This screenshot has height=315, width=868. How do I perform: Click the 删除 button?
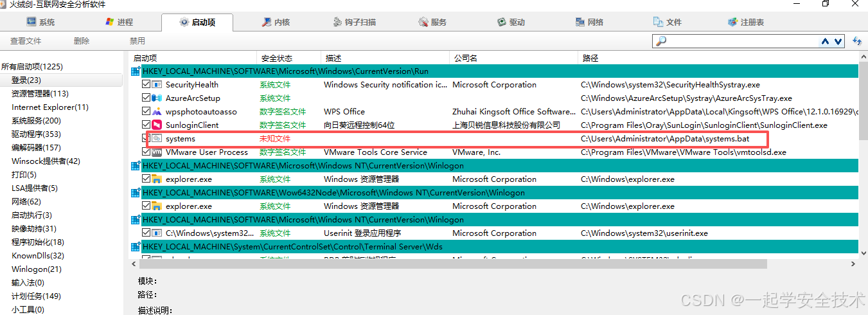pyautogui.click(x=82, y=41)
